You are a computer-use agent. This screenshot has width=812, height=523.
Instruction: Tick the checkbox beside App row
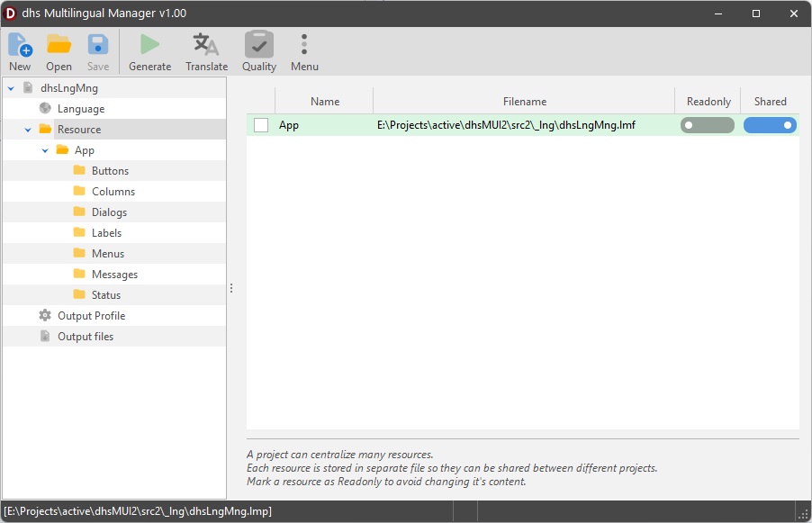[261, 126]
